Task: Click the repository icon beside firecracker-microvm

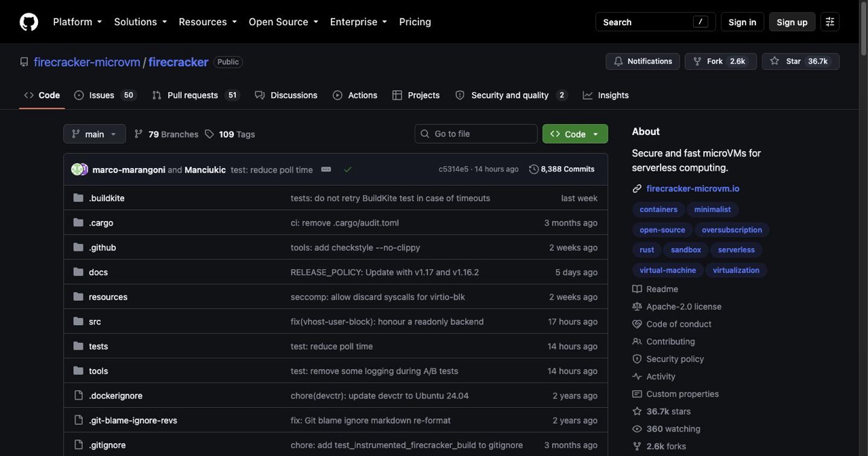Action: pos(24,62)
